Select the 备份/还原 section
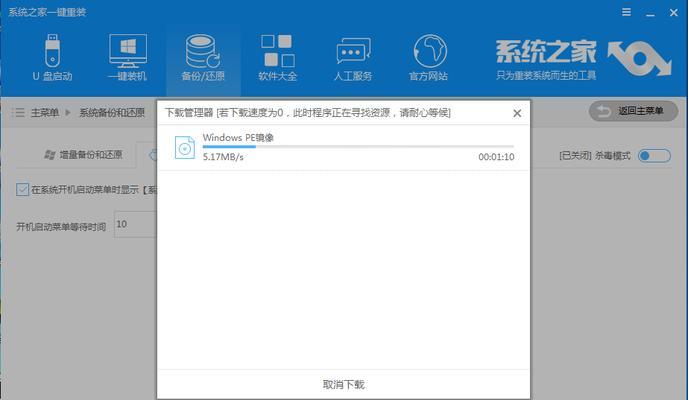 click(203, 58)
